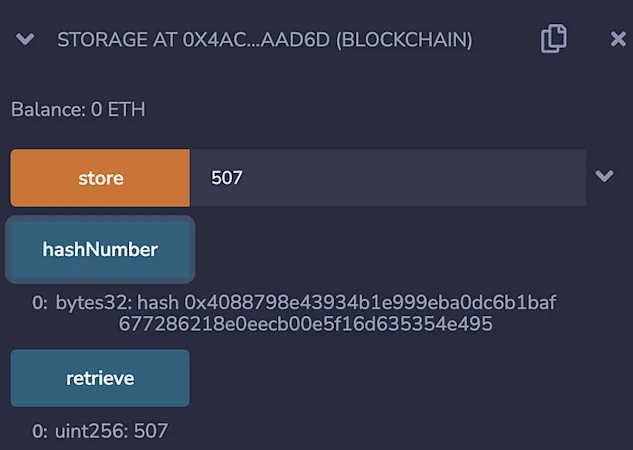Click the bytes32 type label

pyautogui.click(x=93, y=303)
